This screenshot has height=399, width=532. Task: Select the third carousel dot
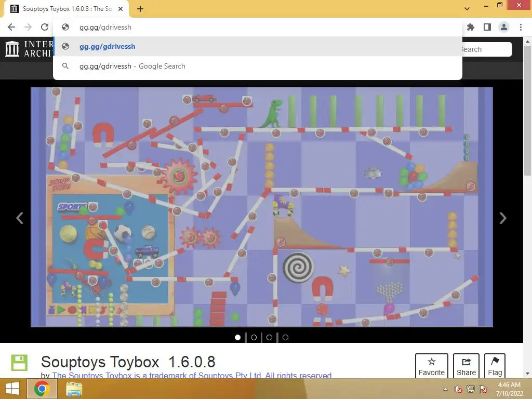coord(270,337)
